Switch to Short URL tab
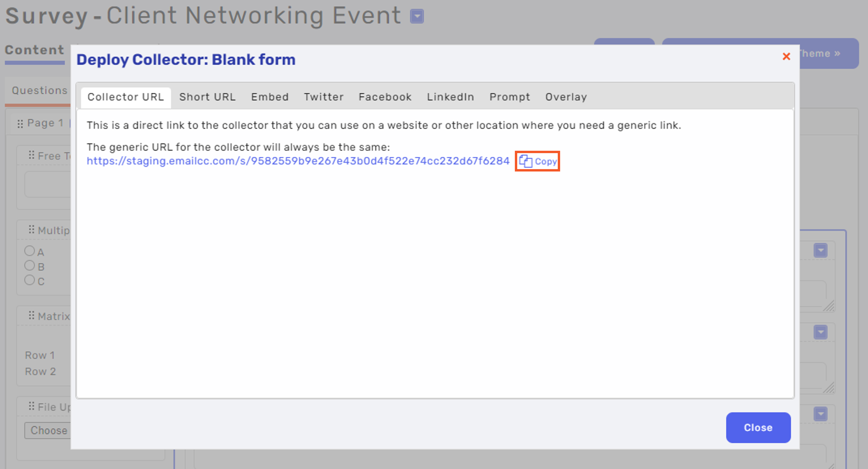The height and width of the screenshot is (469, 868). (x=207, y=97)
